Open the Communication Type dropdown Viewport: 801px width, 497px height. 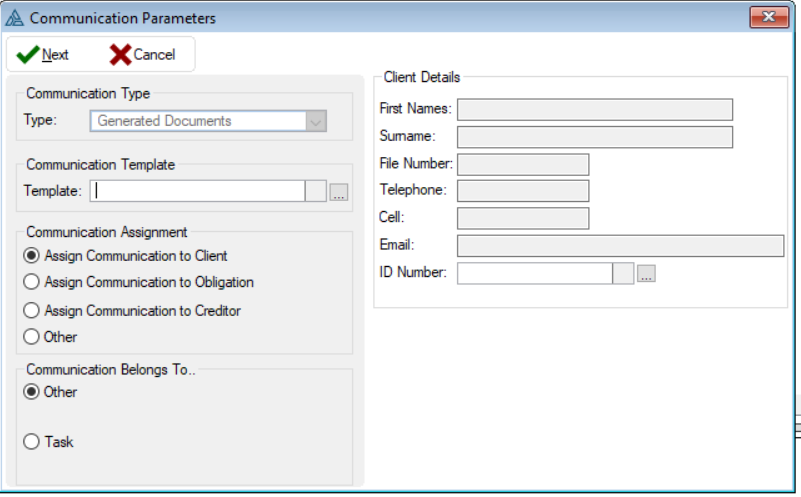[316, 121]
